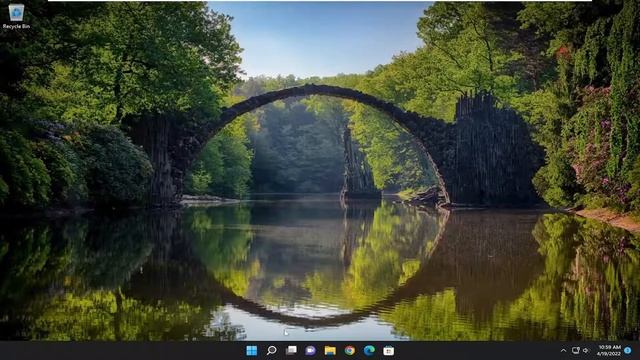Open the clock showing 10:59 AM

click(x=609, y=351)
